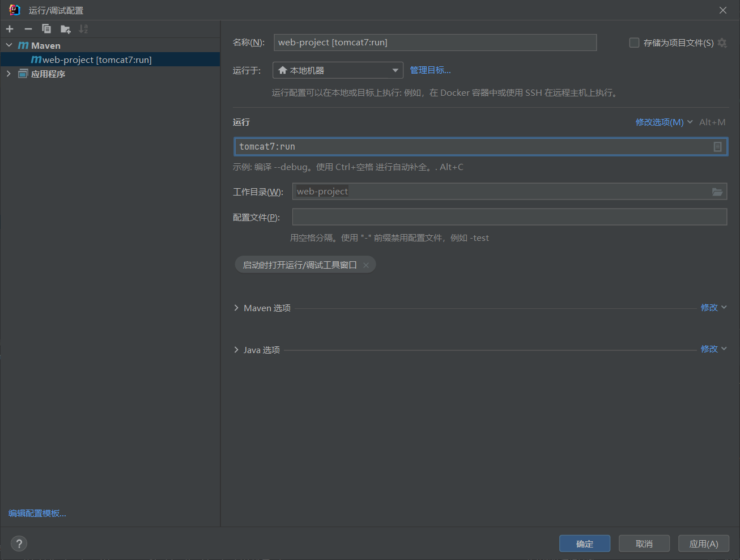Image resolution: width=740 pixels, height=560 pixels.
Task: Open the 修改选项(M) dropdown
Action: pyautogui.click(x=664, y=122)
